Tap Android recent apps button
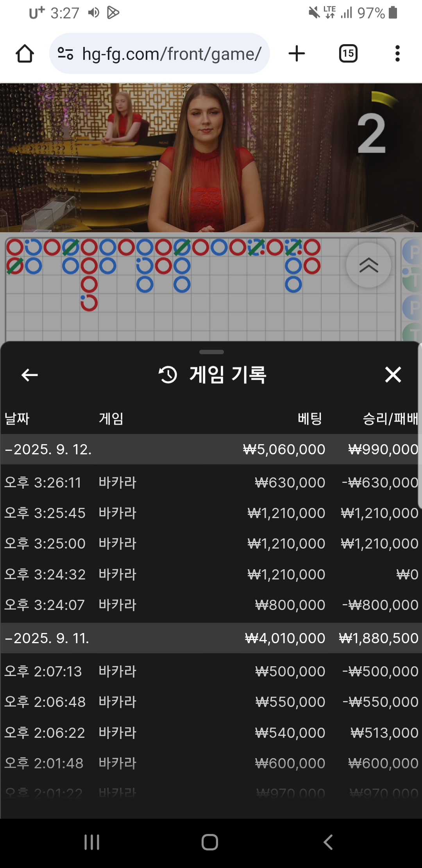 (92, 842)
